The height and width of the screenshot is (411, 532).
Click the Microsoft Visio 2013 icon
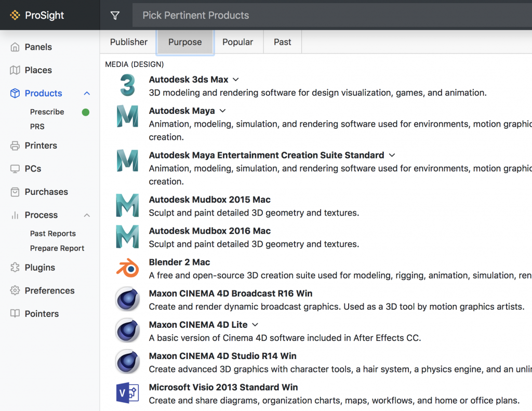pyautogui.click(x=128, y=393)
